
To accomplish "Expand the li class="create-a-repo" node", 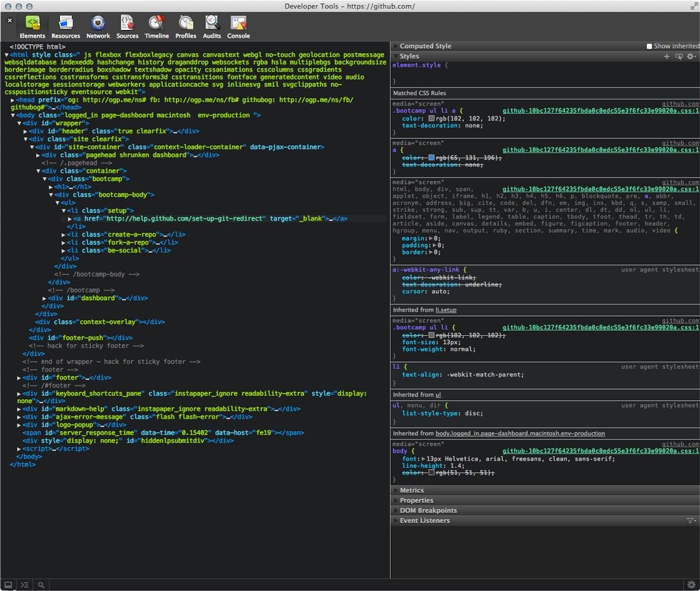I will (64, 235).
